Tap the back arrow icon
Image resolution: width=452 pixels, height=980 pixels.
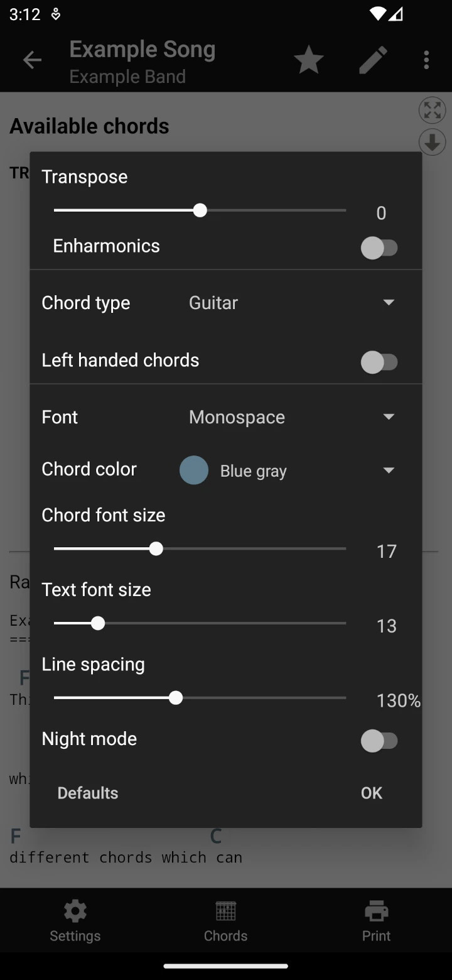click(32, 60)
